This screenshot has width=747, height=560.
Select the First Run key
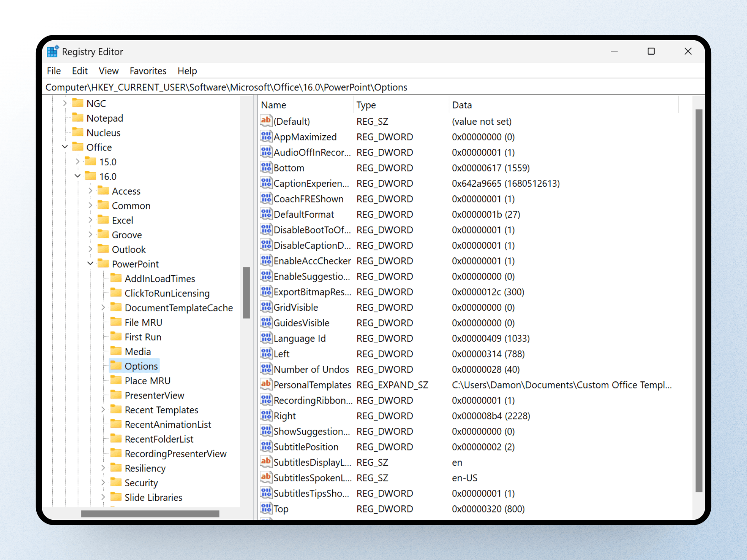(x=143, y=337)
